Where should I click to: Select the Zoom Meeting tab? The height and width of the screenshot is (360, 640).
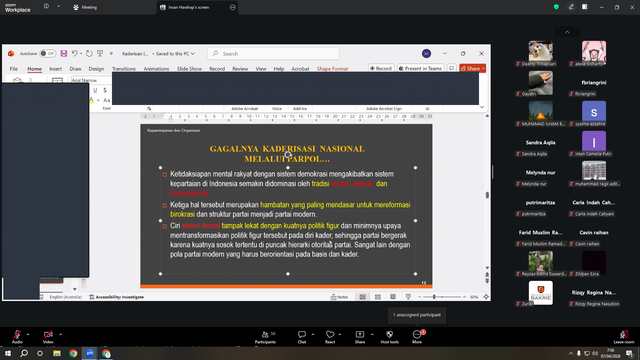click(x=85, y=7)
